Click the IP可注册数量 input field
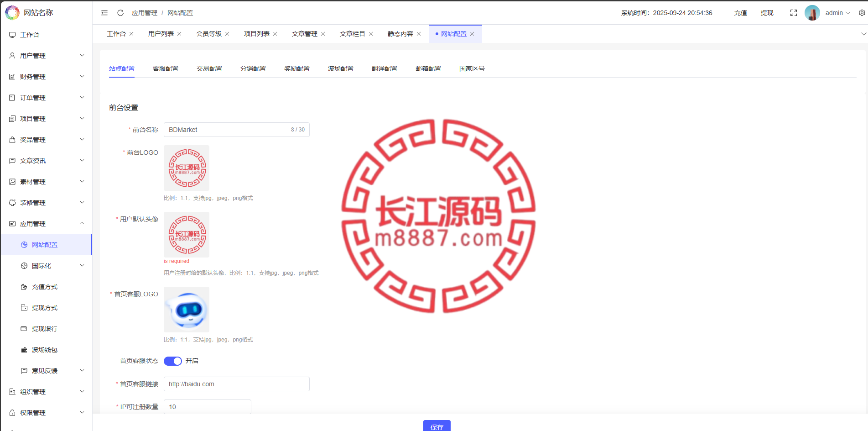Screen dimensions: 868x431 [x=208, y=407]
